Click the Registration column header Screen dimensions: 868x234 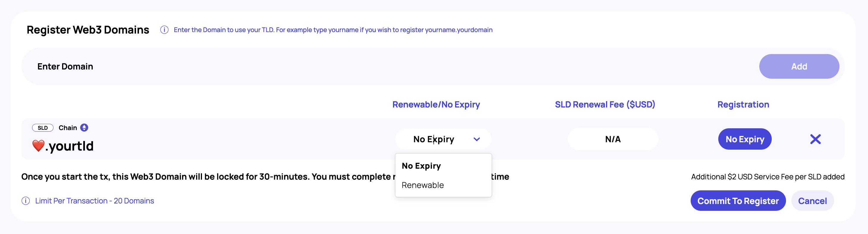pos(743,104)
